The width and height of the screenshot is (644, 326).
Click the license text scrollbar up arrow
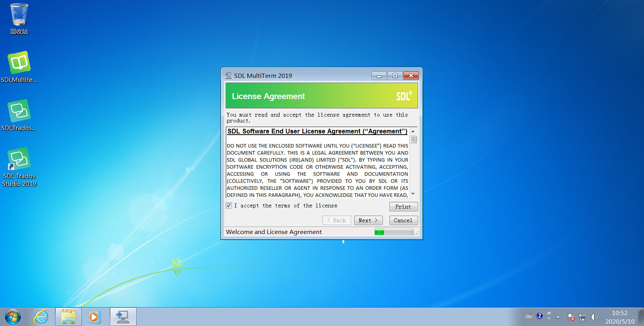click(413, 131)
